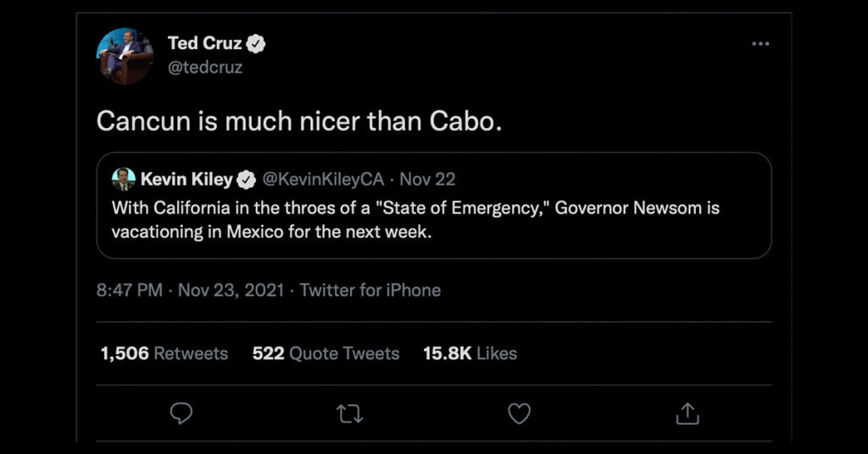Image resolution: width=868 pixels, height=454 pixels.
Task: Click Kevin Kiley's verified badge
Action: pyautogui.click(x=246, y=180)
